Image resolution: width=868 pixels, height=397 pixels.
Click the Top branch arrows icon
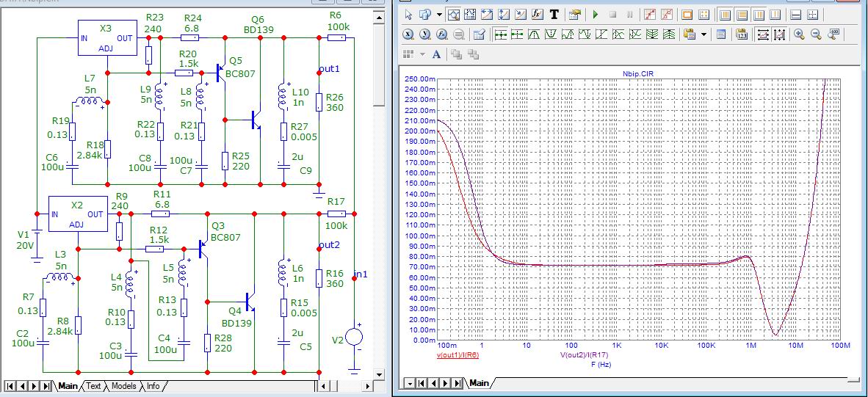coord(669,34)
